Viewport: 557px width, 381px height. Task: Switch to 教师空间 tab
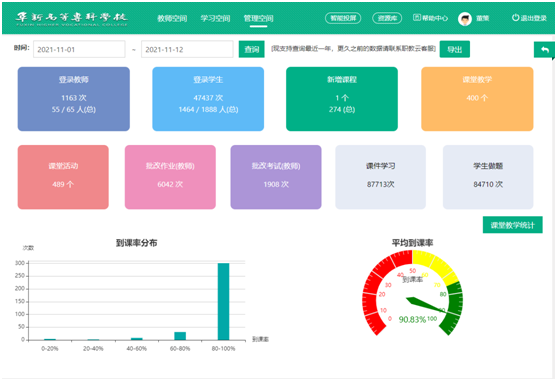[172, 18]
